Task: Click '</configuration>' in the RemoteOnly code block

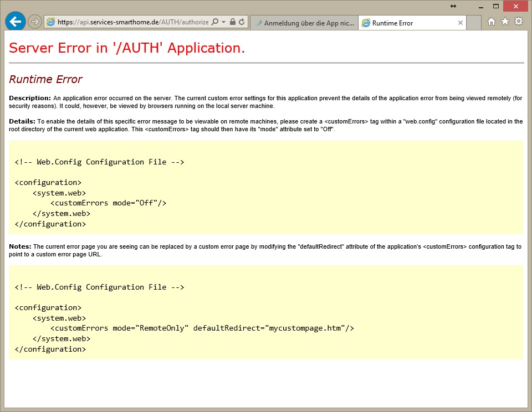Action: tap(50, 349)
